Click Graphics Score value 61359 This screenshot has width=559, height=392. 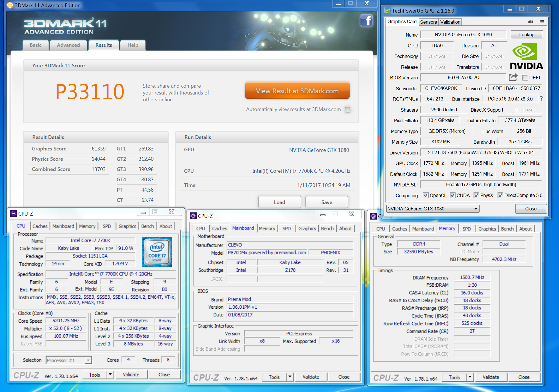99,149
